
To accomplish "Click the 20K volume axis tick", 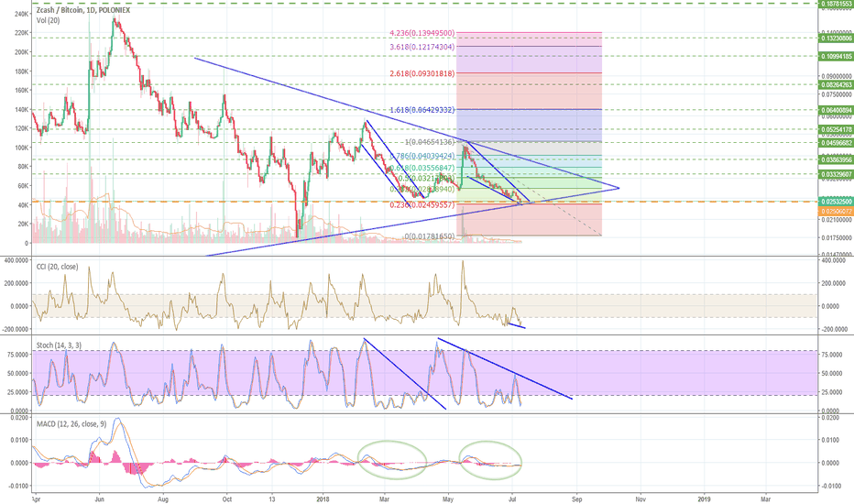I will [x=23, y=224].
